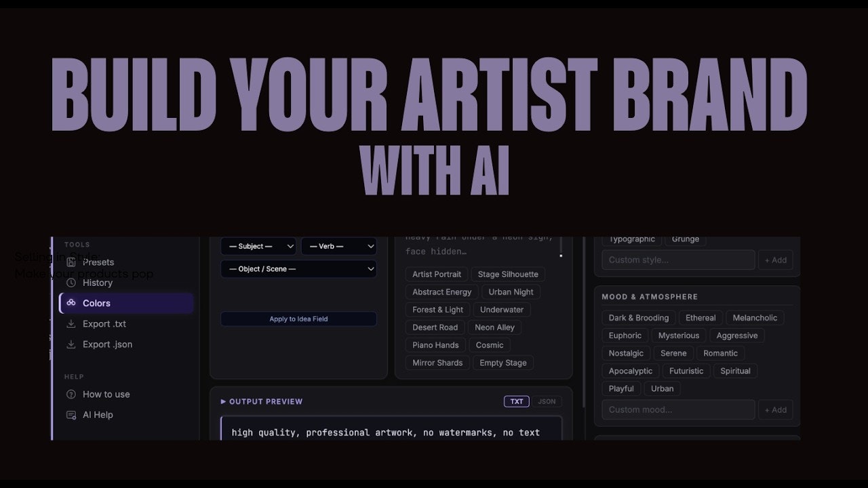The width and height of the screenshot is (868, 488).
Task: Open the Verb dropdown
Action: pyautogui.click(x=339, y=247)
